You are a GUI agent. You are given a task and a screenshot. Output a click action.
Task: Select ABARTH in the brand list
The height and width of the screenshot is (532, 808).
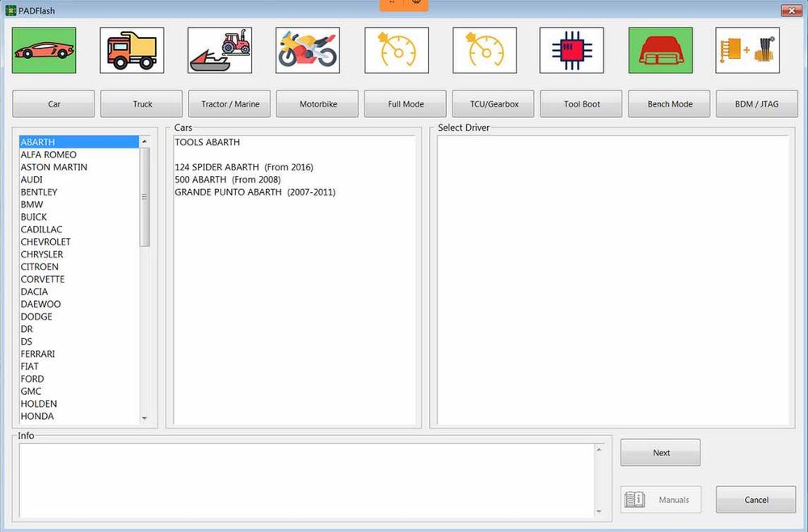(79, 142)
